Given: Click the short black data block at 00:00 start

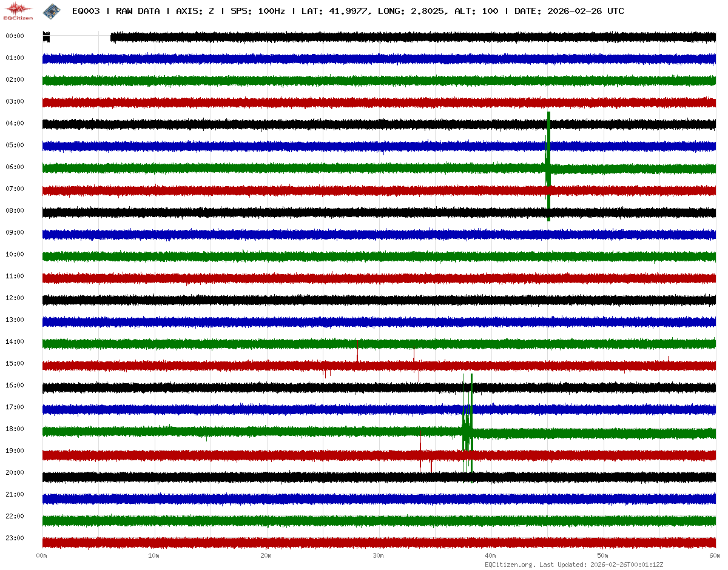Looking at the screenshot, I should pos(46,38).
